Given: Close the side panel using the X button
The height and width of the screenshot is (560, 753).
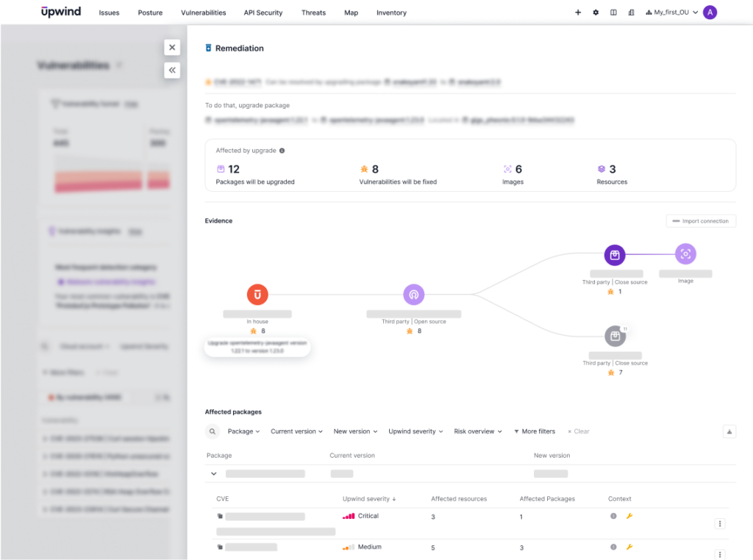Looking at the screenshot, I should click(171, 47).
